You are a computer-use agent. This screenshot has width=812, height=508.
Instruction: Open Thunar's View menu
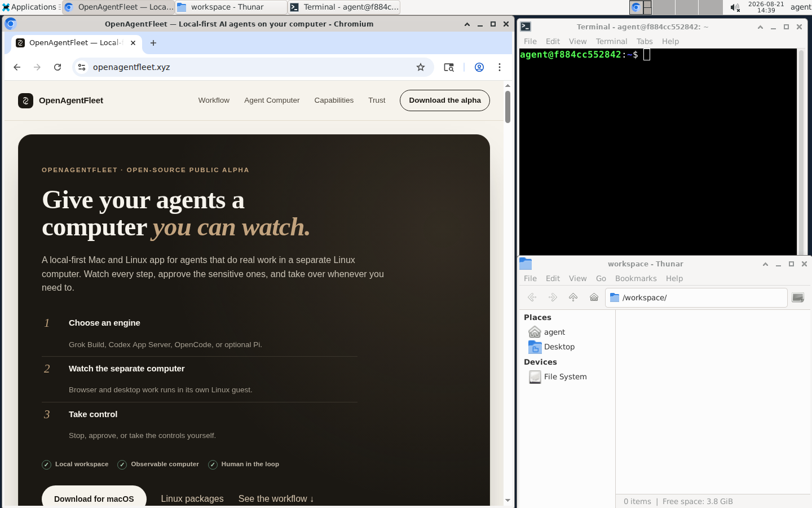577,278
